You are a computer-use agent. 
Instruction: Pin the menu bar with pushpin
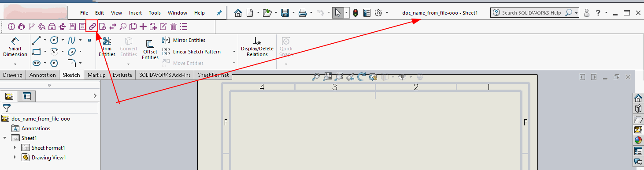pyautogui.click(x=219, y=13)
